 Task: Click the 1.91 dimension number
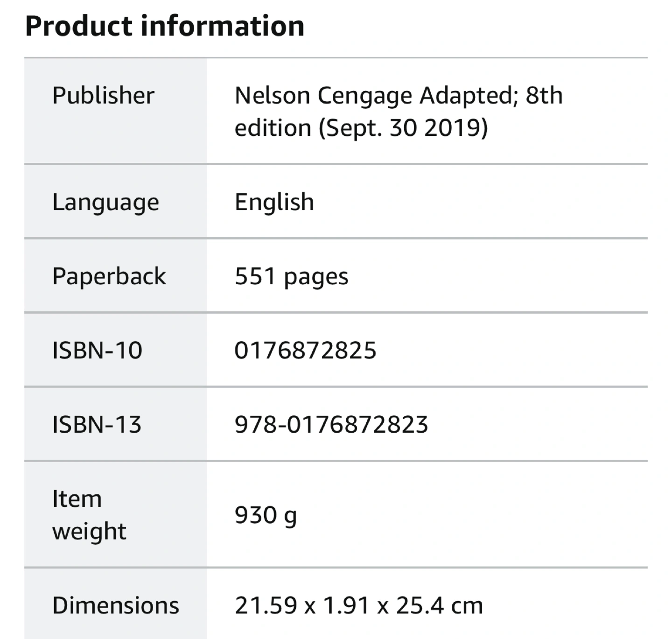346,606
